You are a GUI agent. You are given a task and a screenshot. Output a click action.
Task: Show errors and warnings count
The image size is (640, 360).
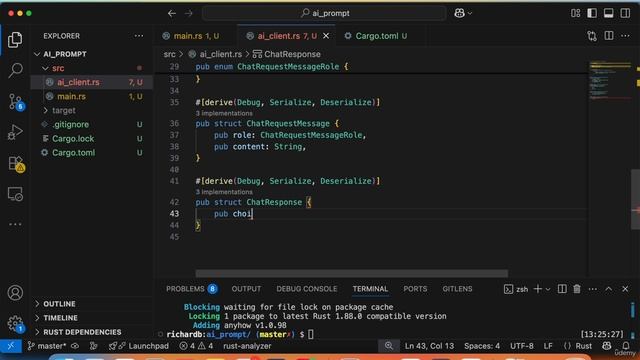[x=196, y=346]
